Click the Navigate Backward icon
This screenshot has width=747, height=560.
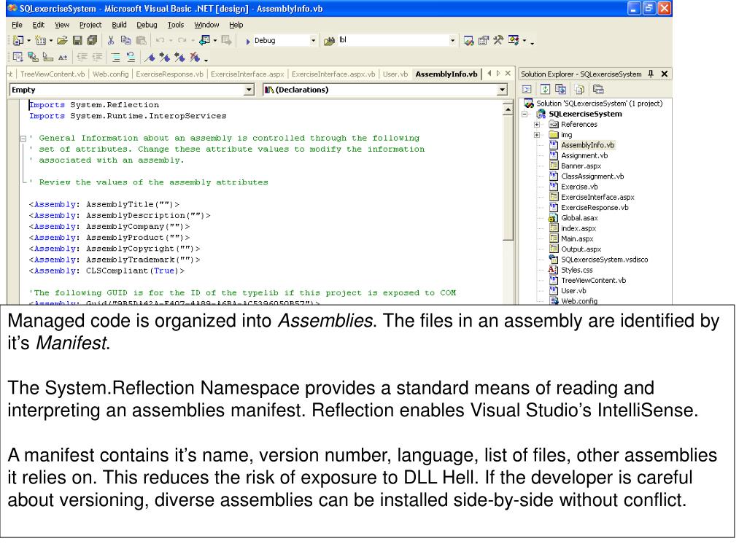click(205, 41)
